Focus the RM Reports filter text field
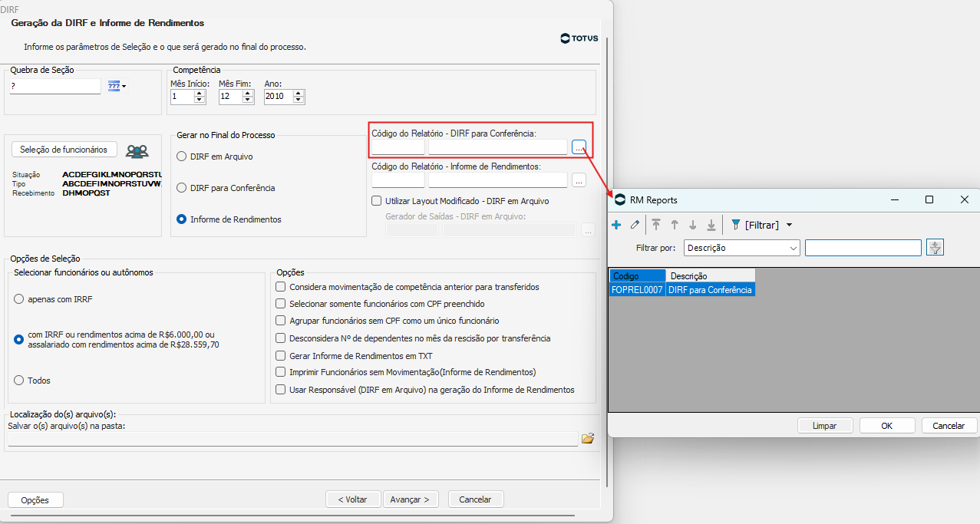Screen dimensions: 980x524 863,248
